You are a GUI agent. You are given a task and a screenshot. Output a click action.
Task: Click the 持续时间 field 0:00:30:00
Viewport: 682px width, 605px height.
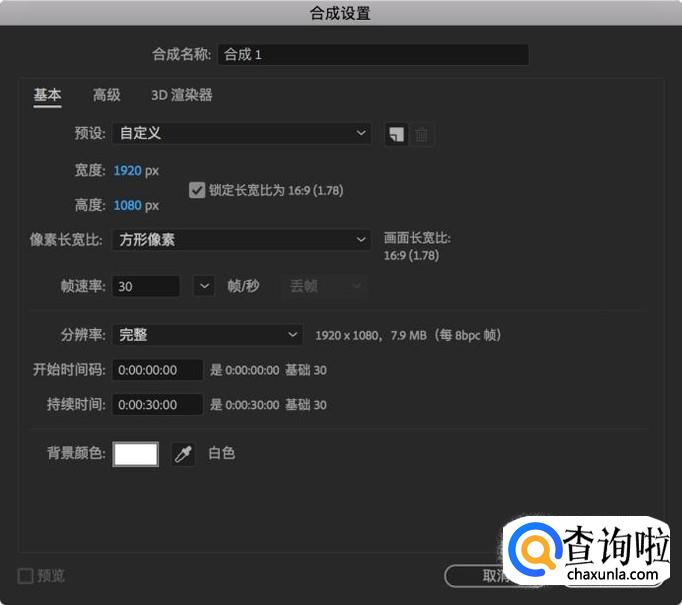pyautogui.click(x=157, y=405)
